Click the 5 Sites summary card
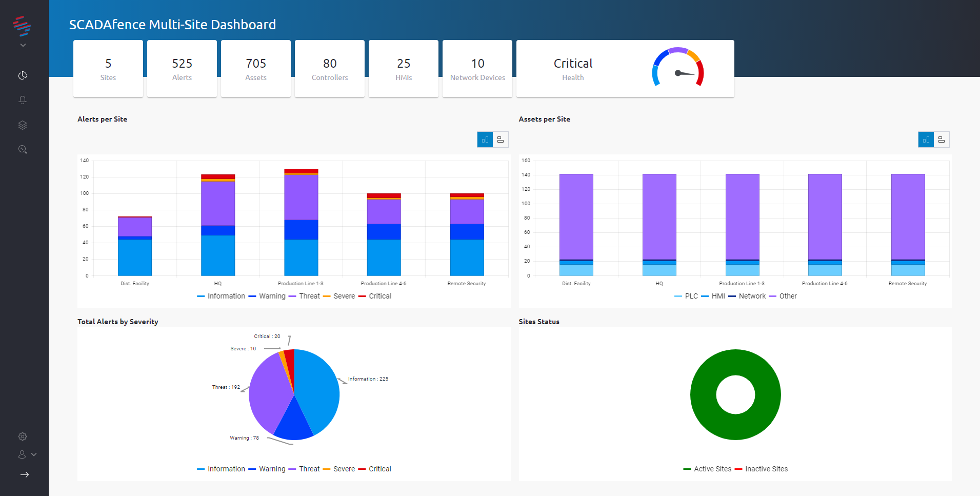The height and width of the screenshot is (496, 980). pyautogui.click(x=108, y=68)
